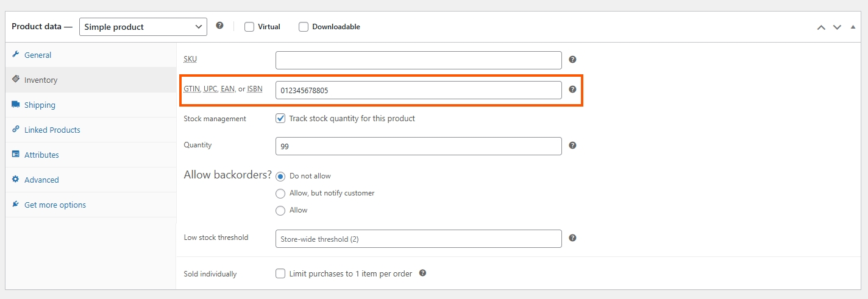Click the Sold individually help icon

pos(422,273)
